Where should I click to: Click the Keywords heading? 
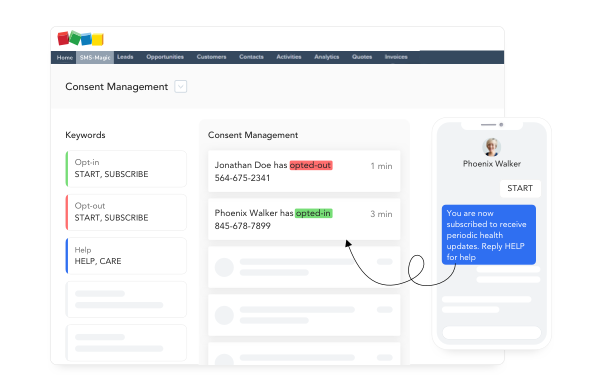(x=85, y=135)
